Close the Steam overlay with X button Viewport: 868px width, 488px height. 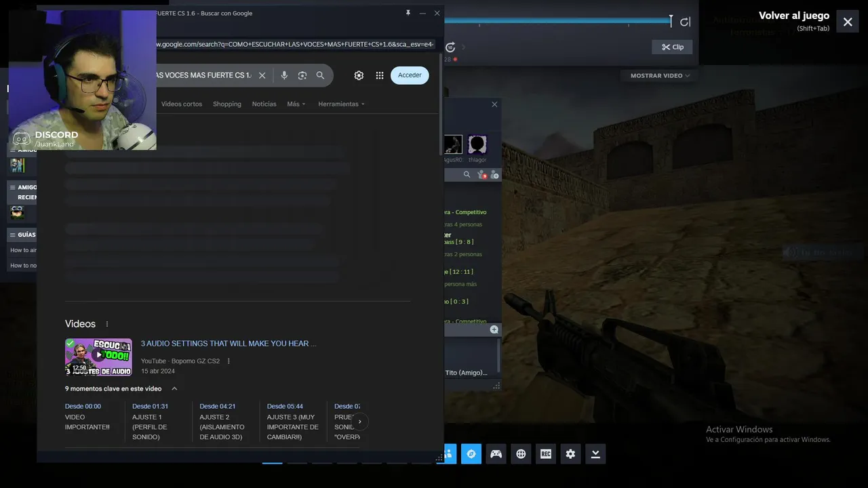coord(848,22)
